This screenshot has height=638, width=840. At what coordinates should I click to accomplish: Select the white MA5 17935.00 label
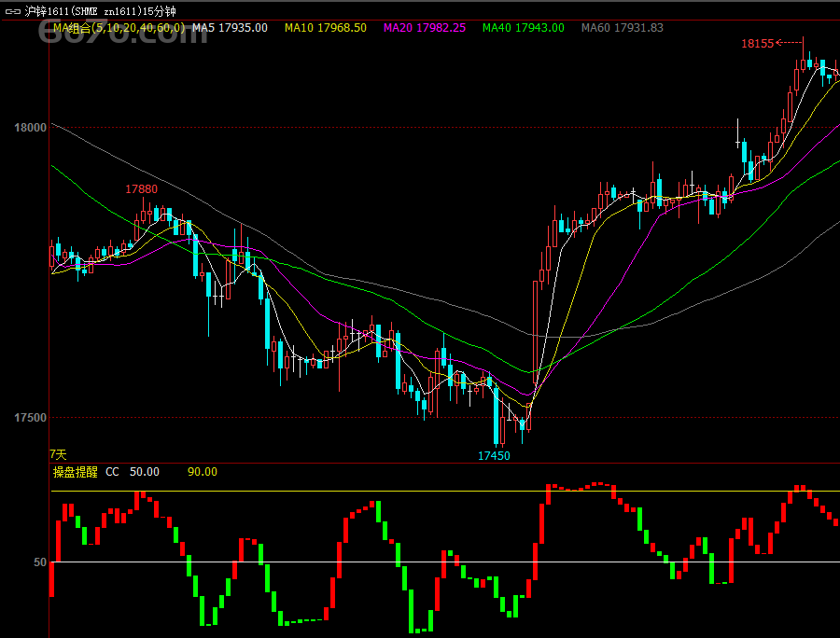pyautogui.click(x=230, y=28)
